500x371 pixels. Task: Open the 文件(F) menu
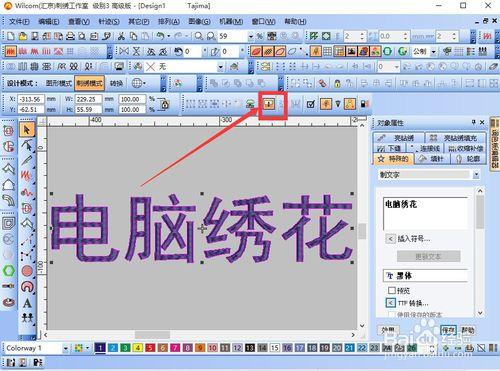tap(19, 22)
